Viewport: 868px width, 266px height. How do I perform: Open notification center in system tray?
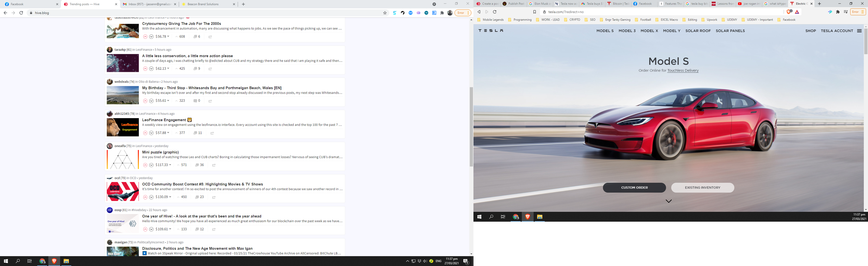(x=466, y=261)
